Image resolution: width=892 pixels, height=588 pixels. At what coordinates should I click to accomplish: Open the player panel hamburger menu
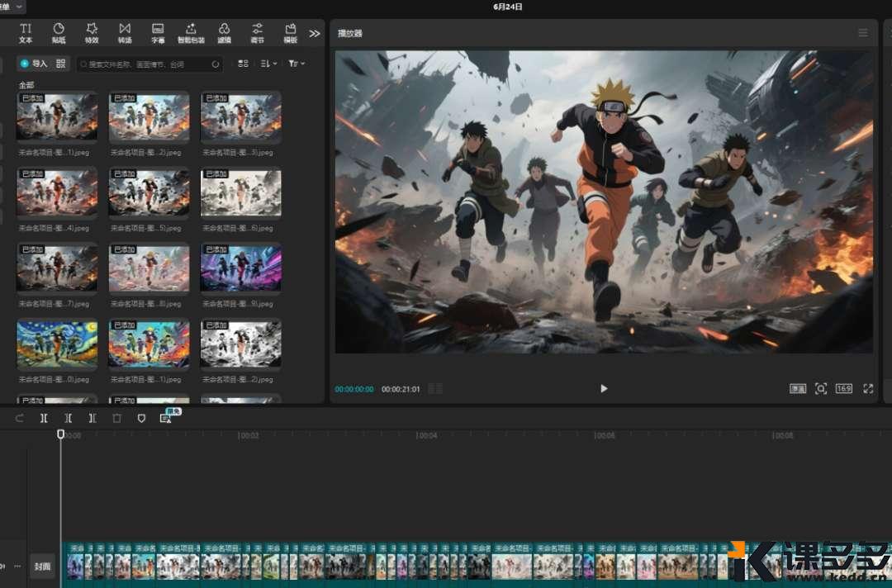pyautogui.click(x=863, y=33)
